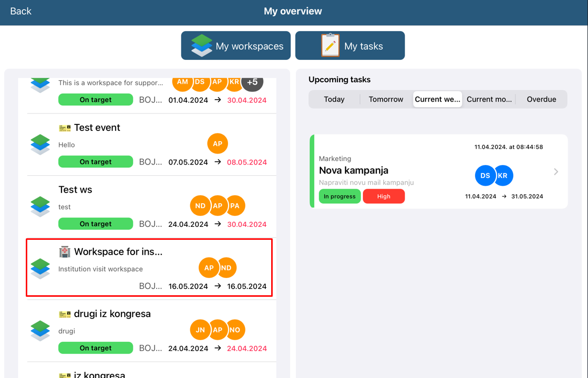588x378 pixels.
Task: Open the Workspace for ins... row
Action: (x=149, y=268)
